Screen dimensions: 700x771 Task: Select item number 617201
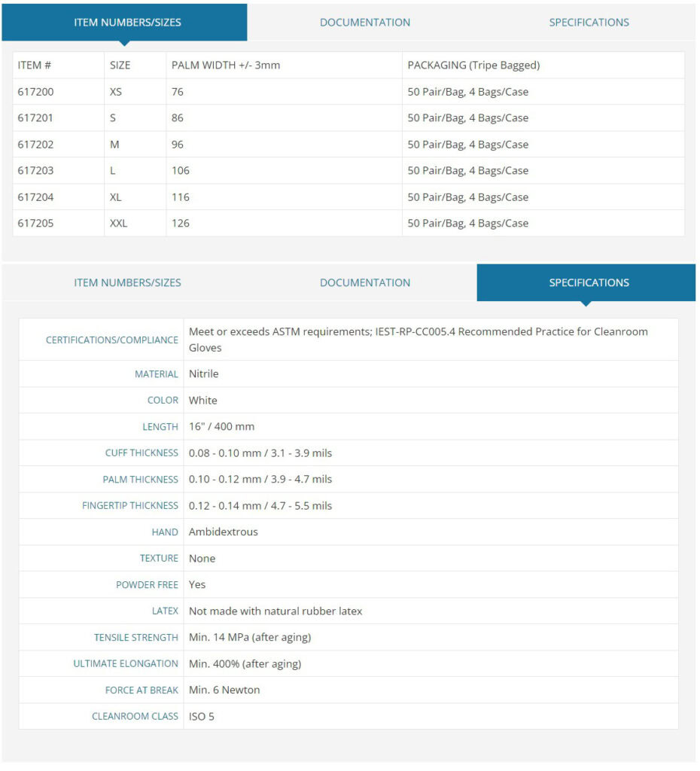pyautogui.click(x=35, y=118)
